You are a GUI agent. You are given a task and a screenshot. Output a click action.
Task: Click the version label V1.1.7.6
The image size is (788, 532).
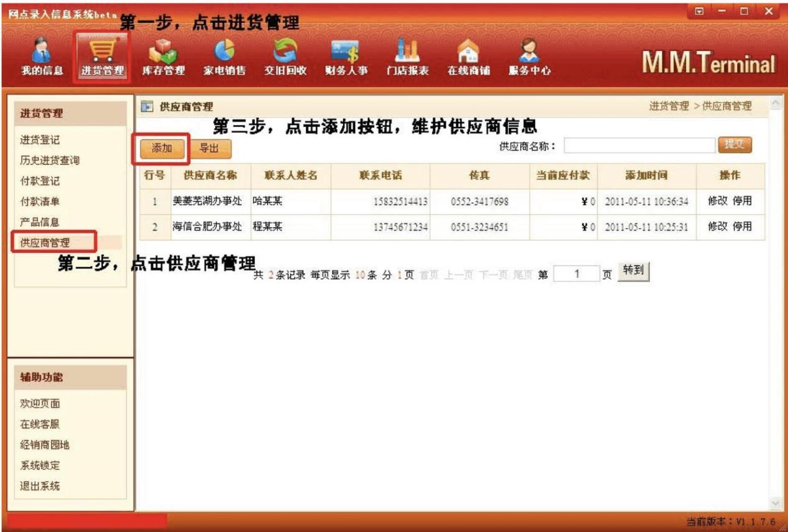pos(756,521)
